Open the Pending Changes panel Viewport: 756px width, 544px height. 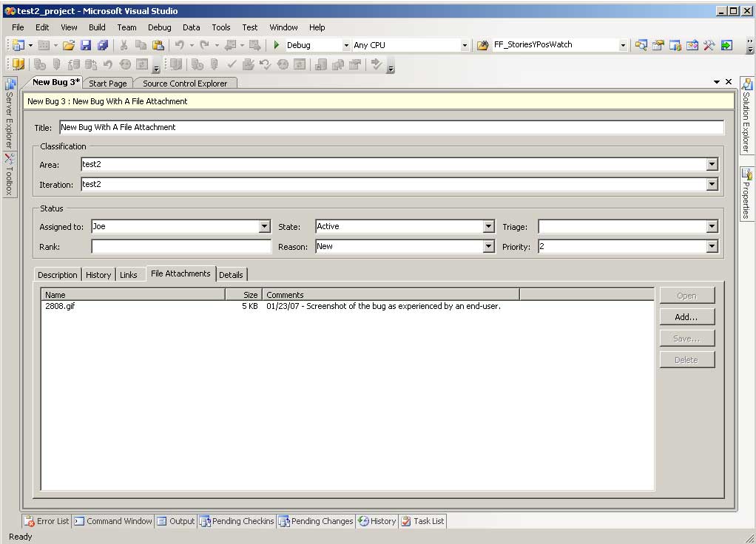[x=316, y=521]
